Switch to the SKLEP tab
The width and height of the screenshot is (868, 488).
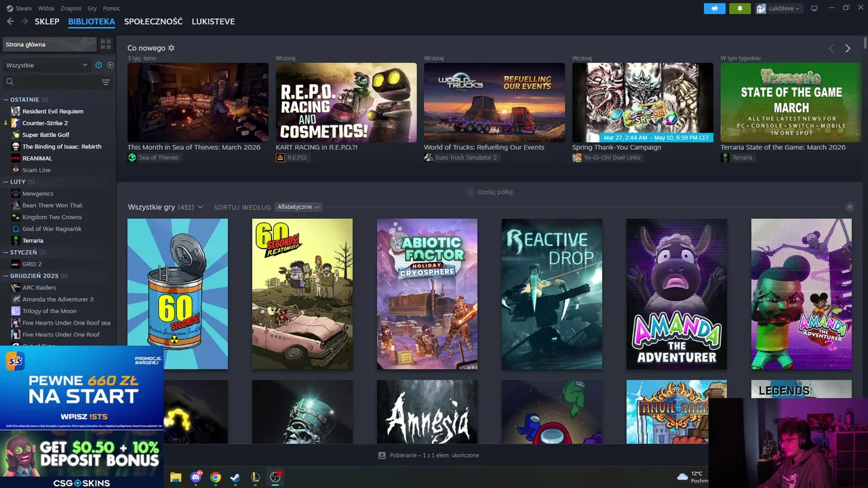[47, 22]
